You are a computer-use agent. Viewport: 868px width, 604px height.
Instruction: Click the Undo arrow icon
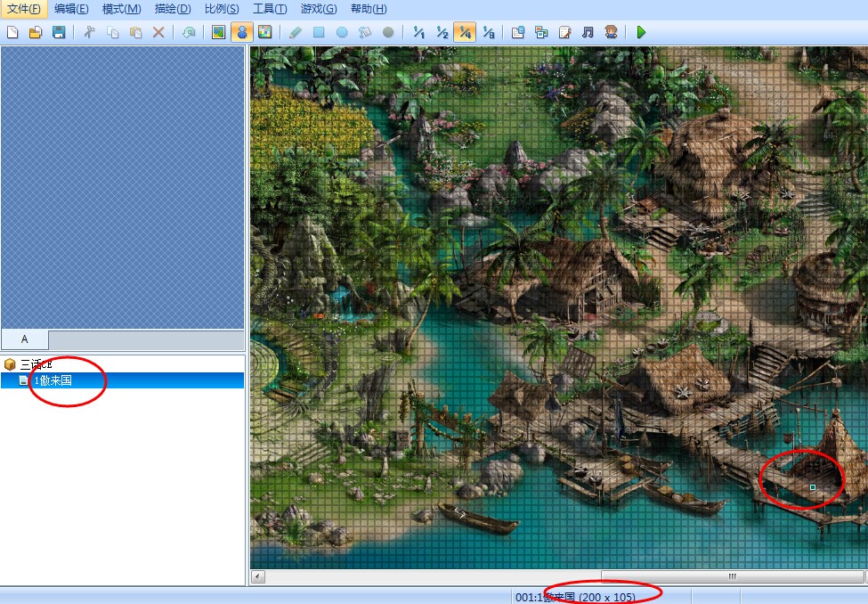click(x=189, y=32)
